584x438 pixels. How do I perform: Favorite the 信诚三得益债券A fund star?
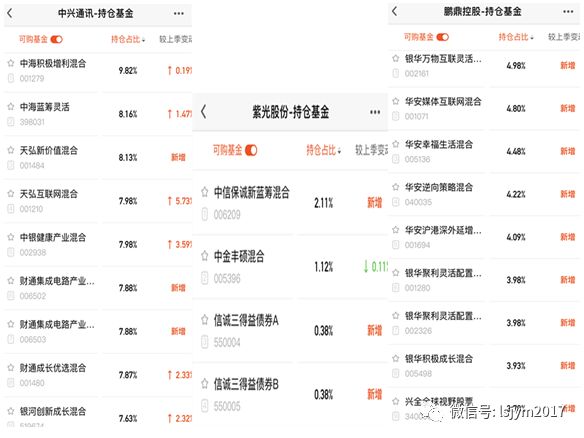pyautogui.click(x=204, y=320)
